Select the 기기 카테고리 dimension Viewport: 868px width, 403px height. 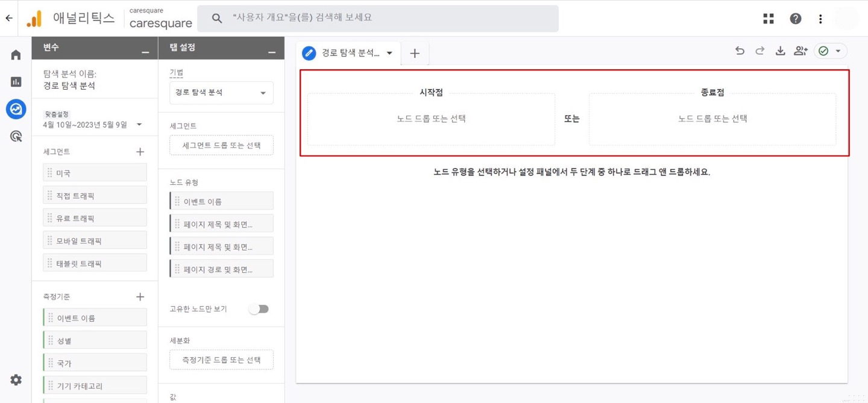pyautogui.click(x=95, y=386)
